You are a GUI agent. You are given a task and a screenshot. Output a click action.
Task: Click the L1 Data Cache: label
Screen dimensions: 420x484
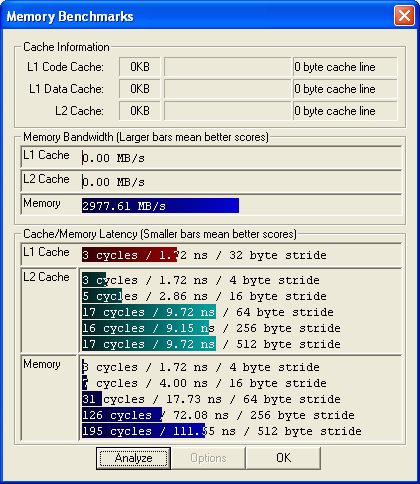[66, 89]
